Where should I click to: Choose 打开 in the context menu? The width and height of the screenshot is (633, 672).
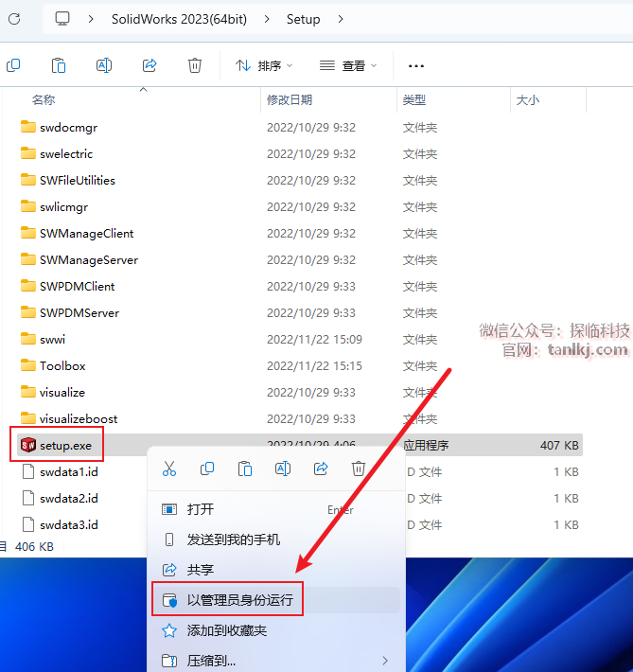(x=274, y=509)
